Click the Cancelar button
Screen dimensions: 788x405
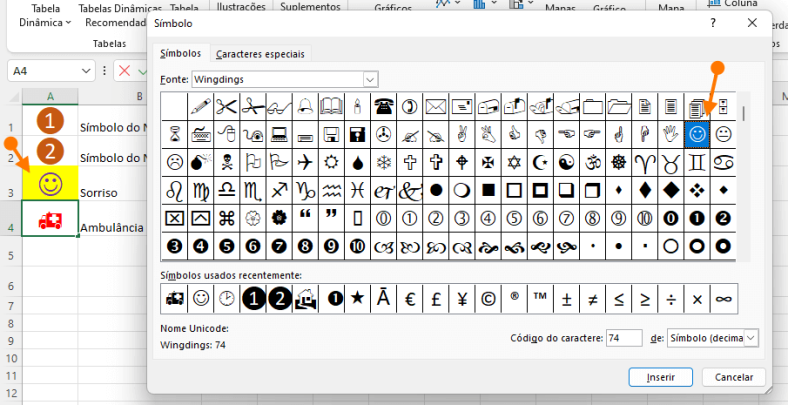pos(734,377)
